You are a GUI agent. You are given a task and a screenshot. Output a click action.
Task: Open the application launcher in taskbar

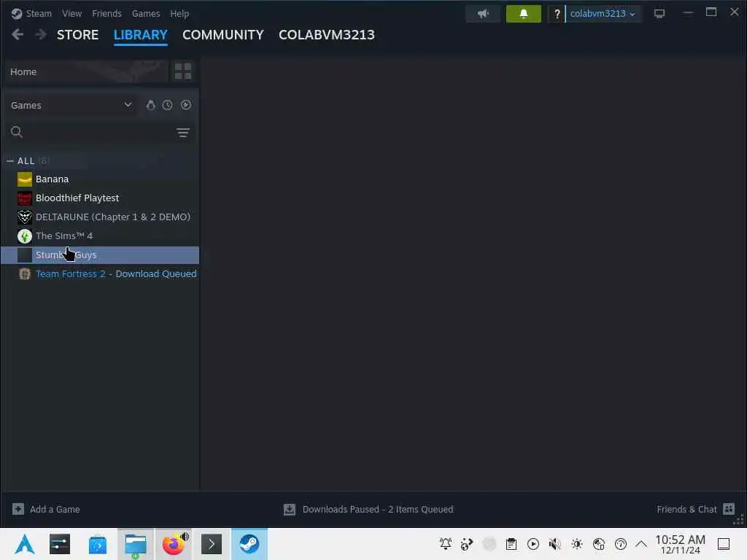pyautogui.click(x=25, y=544)
